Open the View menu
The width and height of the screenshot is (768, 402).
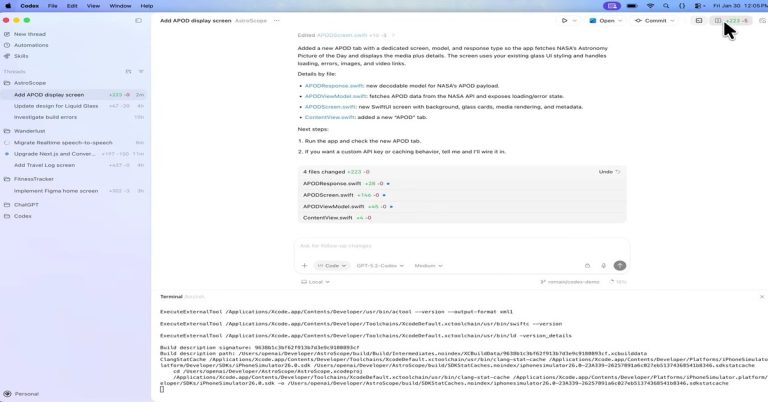93,6
